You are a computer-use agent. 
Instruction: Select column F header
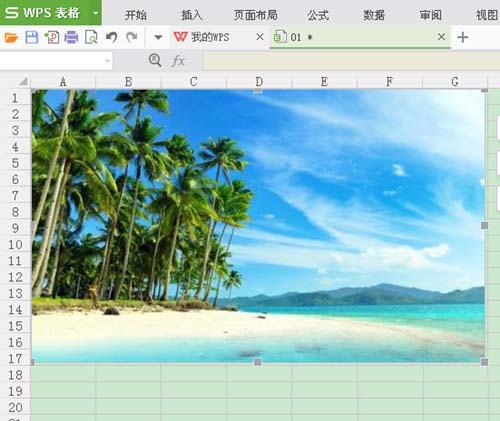point(389,82)
